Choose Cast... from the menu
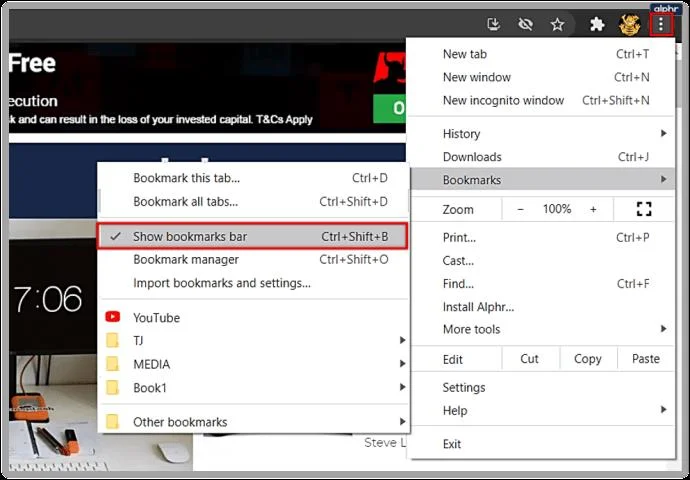This screenshot has width=690, height=480. [x=542, y=260]
